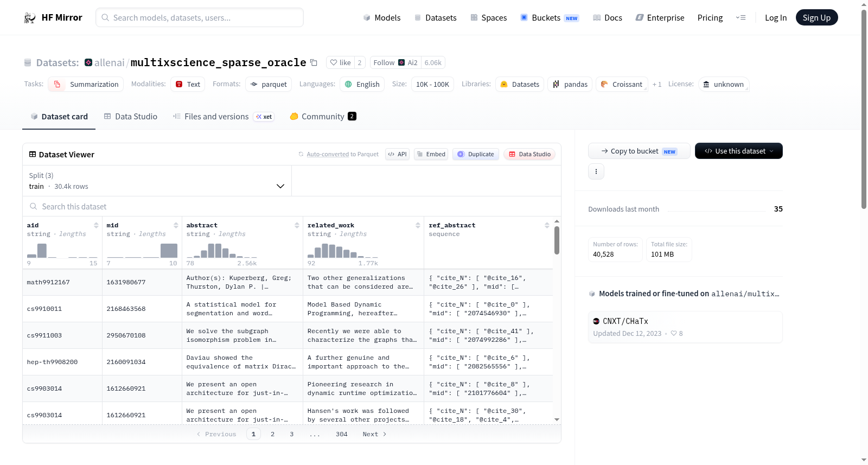Image resolution: width=868 pixels, height=465 pixels.
Task: Expand the train split dropdown
Action: pyautogui.click(x=157, y=181)
